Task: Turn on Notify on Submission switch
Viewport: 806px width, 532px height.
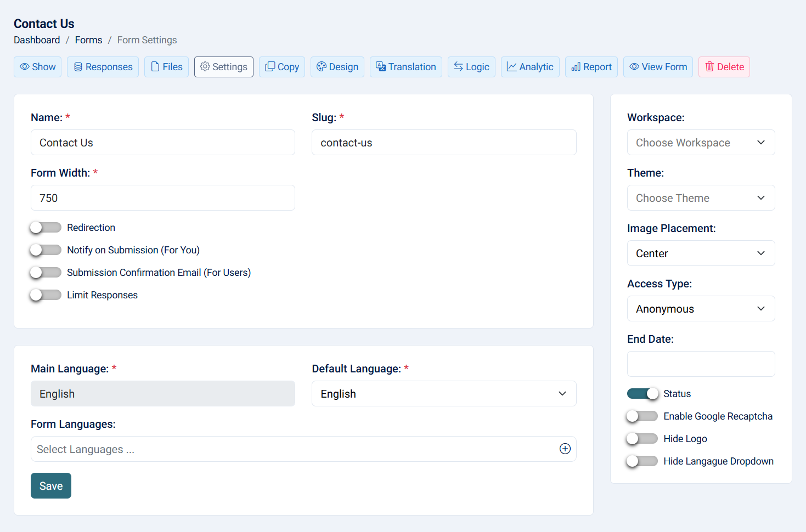Action: point(46,250)
